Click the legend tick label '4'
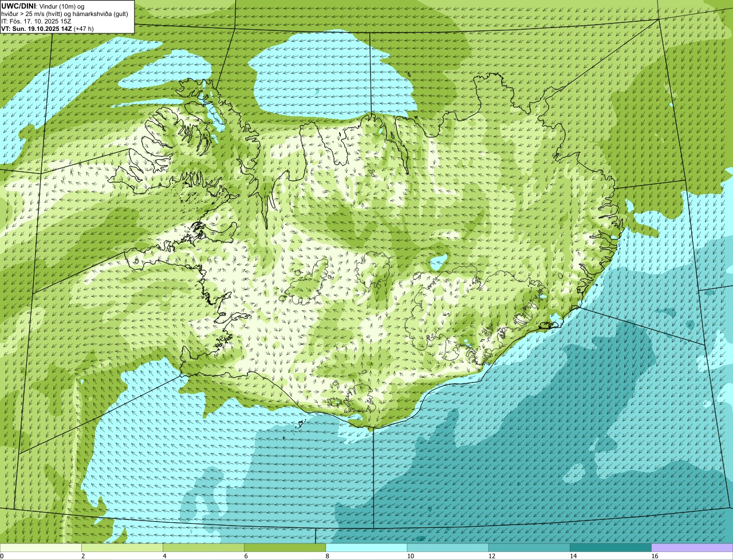Viewport: 733px width, 560px height. pos(164,556)
